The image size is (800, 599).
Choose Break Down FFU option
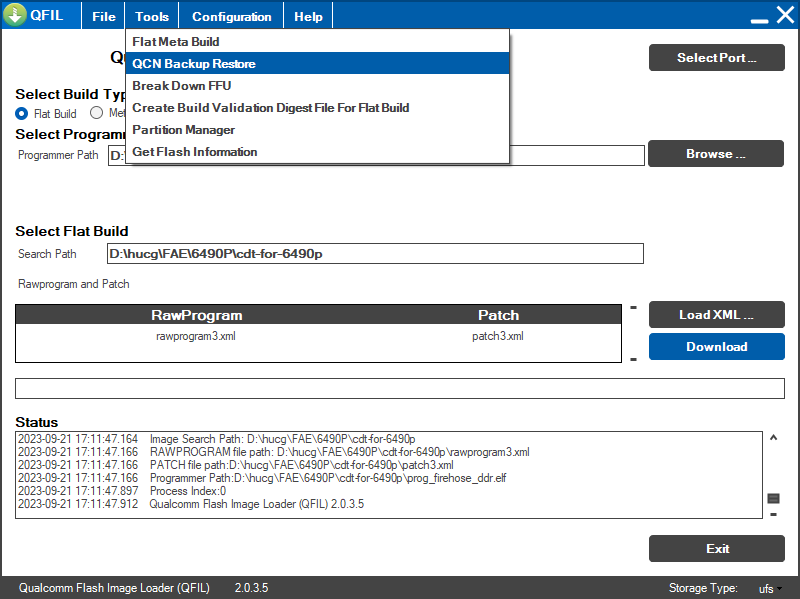[317, 85]
